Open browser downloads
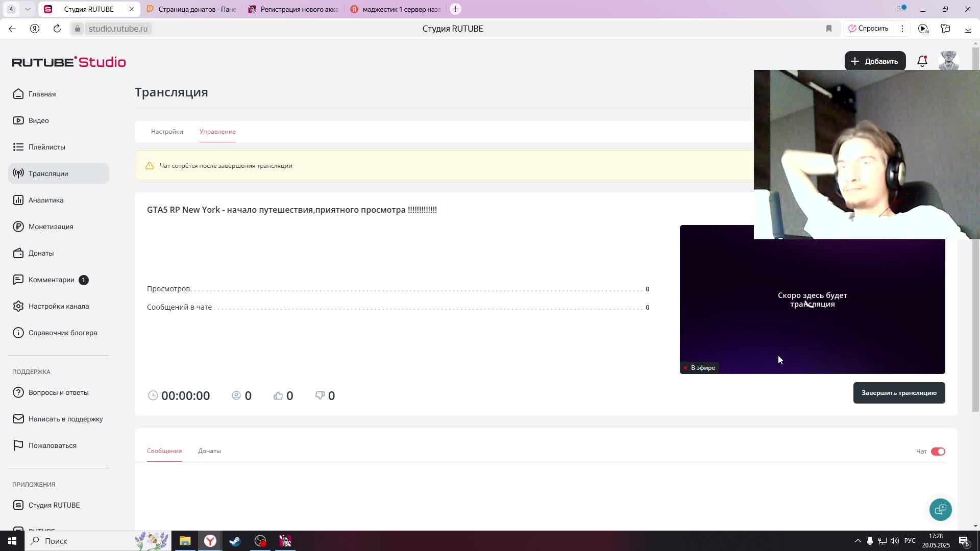The height and width of the screenshot is (551, 980). pyautogui.click(x=968, y=29)
